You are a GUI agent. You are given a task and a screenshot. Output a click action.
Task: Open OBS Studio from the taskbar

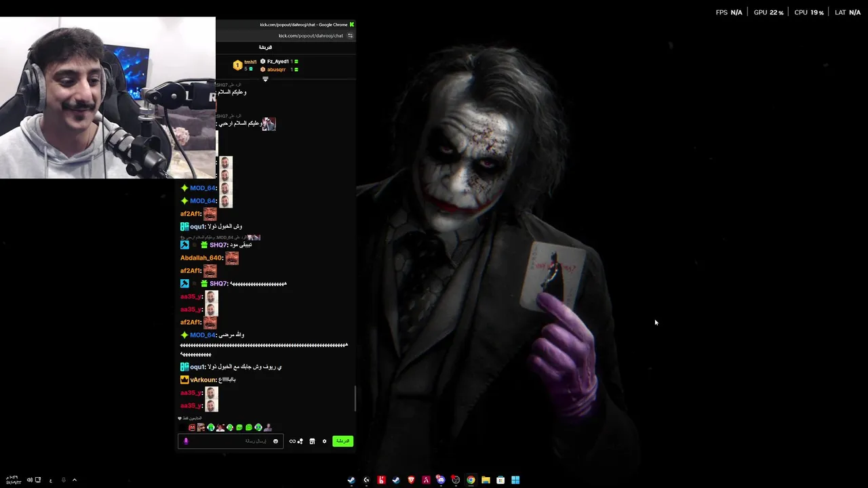click(456, 480)
